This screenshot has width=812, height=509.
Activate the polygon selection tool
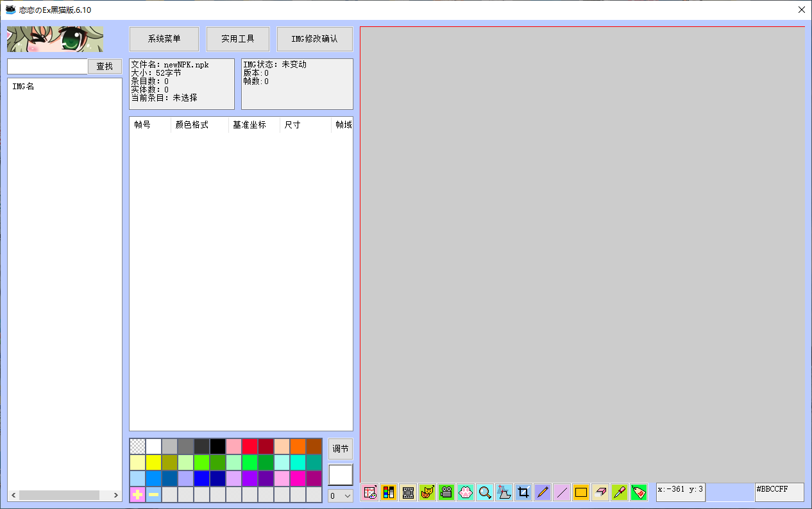(504, 492)
